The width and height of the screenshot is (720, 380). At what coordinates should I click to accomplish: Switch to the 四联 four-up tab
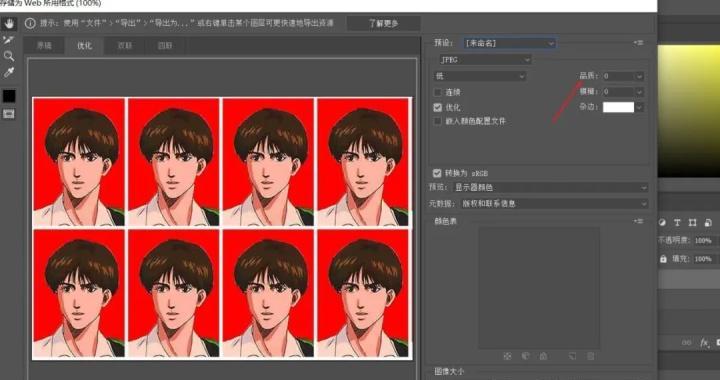coord(165,45)
